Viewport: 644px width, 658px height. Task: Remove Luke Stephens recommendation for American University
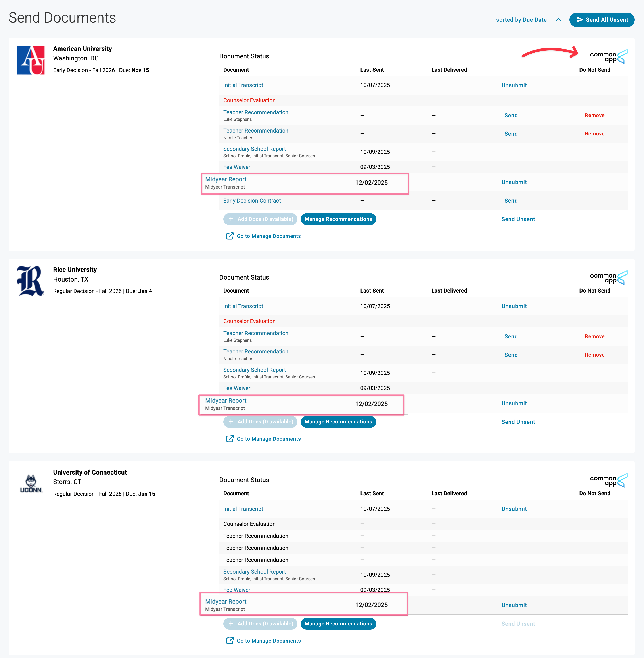coord(594,115)
